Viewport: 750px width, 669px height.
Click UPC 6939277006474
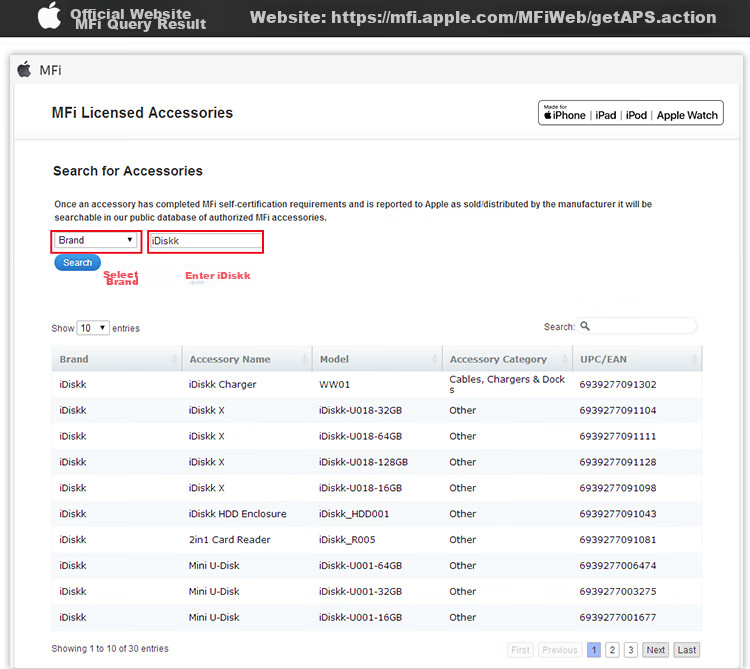tap(618, 565)
